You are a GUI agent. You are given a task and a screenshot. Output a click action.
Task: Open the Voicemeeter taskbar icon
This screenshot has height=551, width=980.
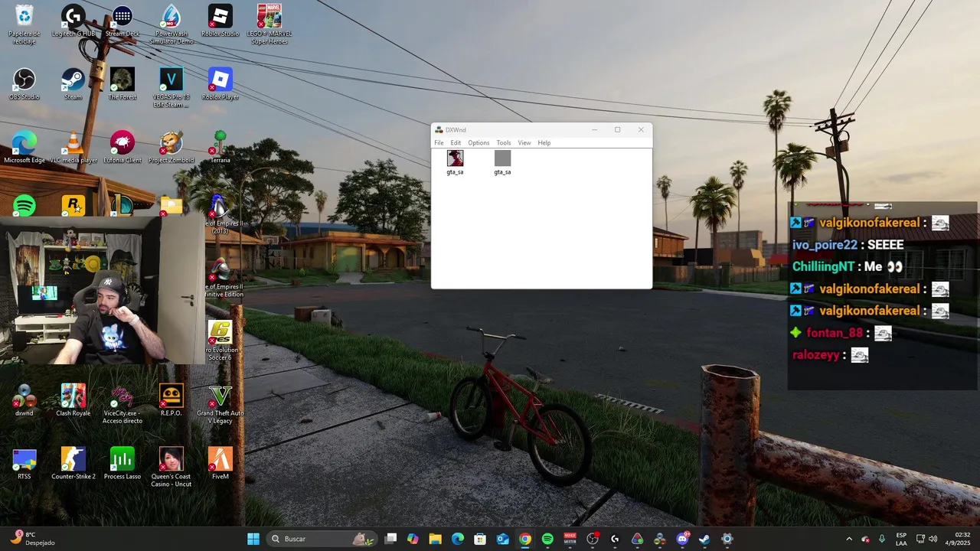[x=570, y=539]
